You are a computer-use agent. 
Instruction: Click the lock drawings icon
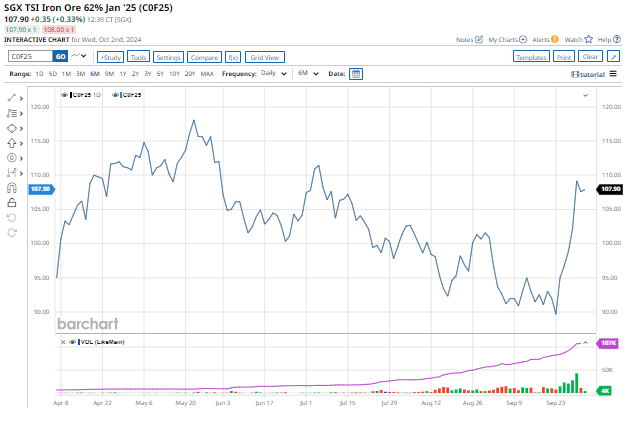(x=12, y=202)
